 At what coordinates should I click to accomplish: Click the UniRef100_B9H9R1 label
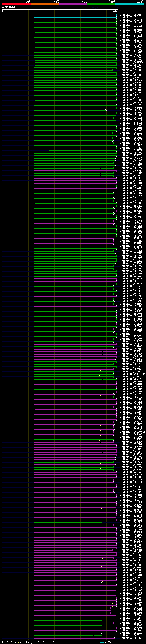click(131, 211)
